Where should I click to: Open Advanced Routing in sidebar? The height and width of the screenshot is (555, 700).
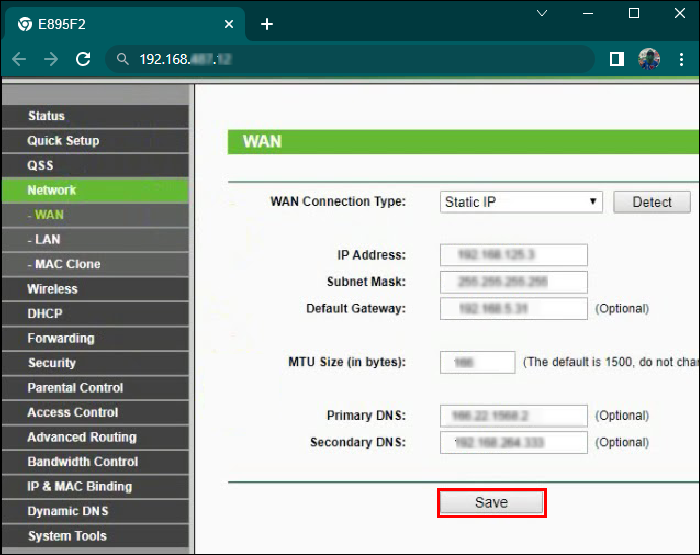[96, 437]
